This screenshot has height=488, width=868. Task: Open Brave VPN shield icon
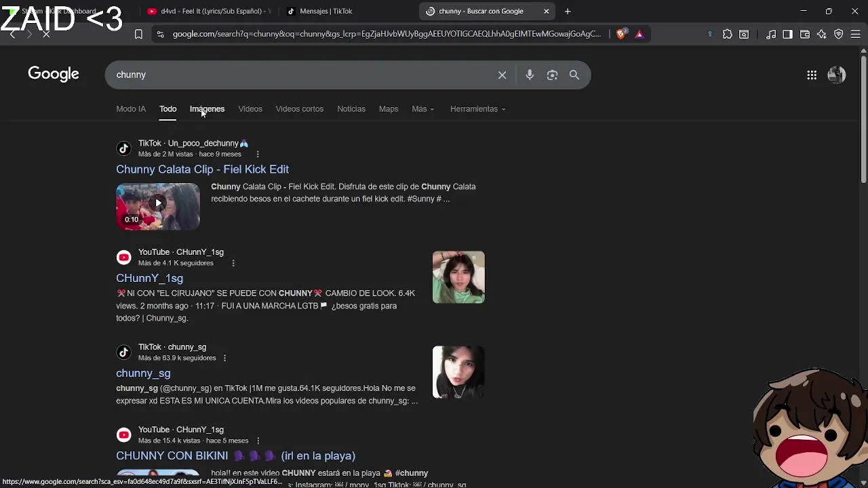(x=839, y=34)
